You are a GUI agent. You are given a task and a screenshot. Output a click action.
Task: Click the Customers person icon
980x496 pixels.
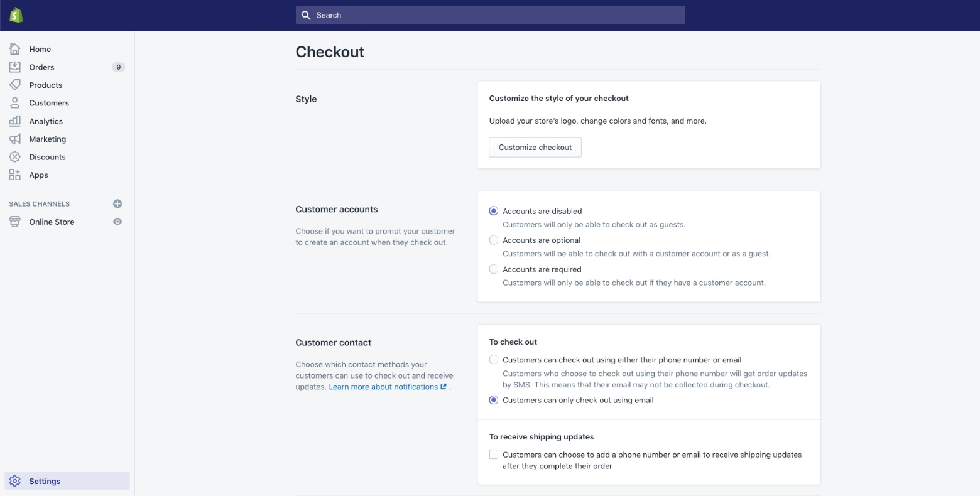[x=15, y=103]
